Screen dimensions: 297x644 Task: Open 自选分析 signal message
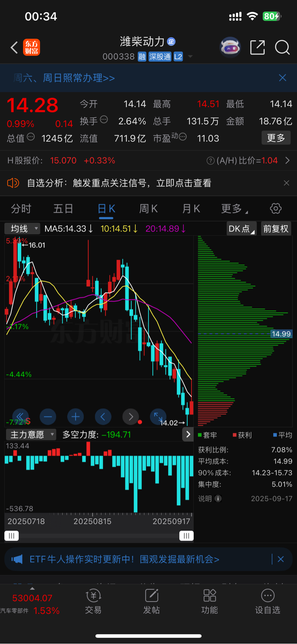119,183
